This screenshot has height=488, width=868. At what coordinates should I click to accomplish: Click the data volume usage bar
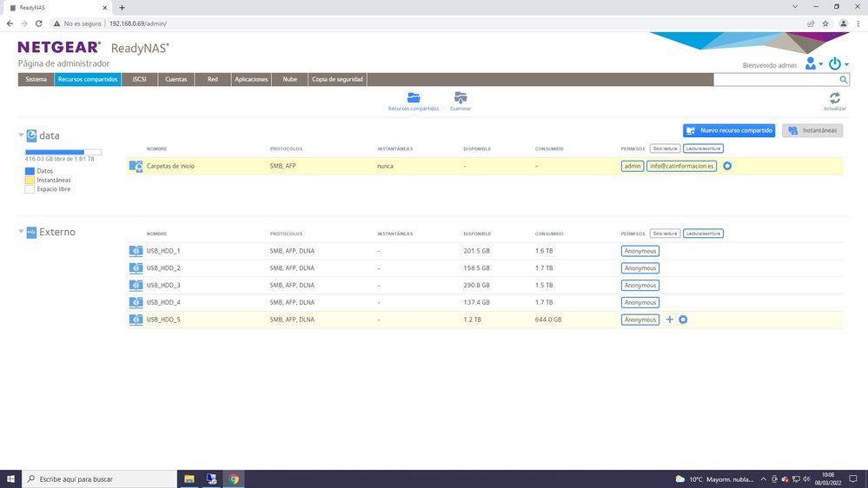[63, 152]
